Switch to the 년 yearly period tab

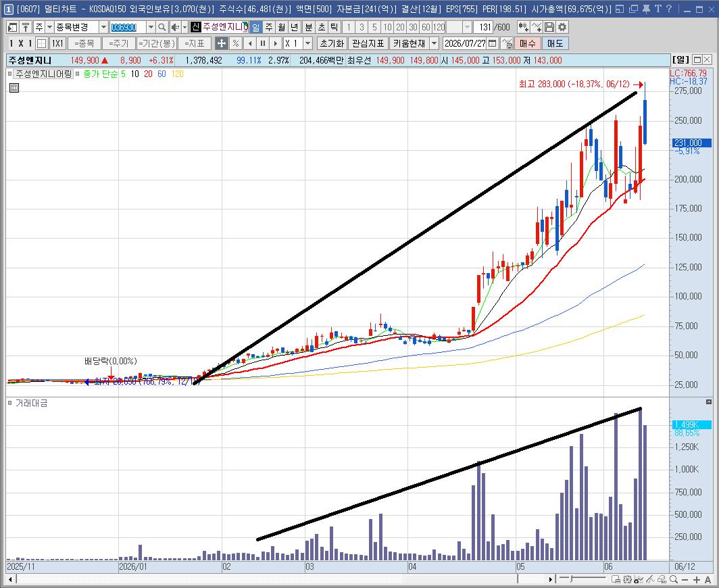pyautogui.click(x=295, y=28)
